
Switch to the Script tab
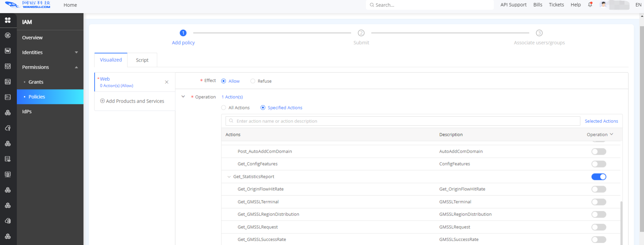pyautogui.click(x=142, y=60)
